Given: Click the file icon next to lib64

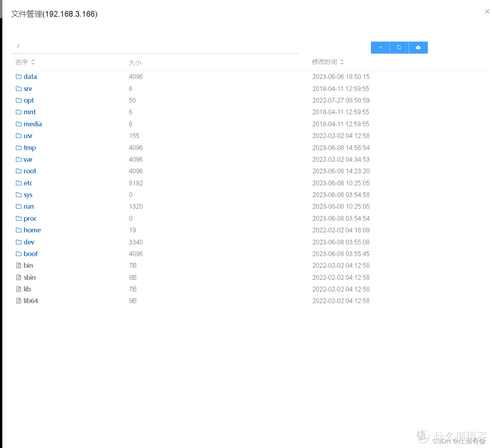Looking at the screenshot, I should [x=18, y=301].
